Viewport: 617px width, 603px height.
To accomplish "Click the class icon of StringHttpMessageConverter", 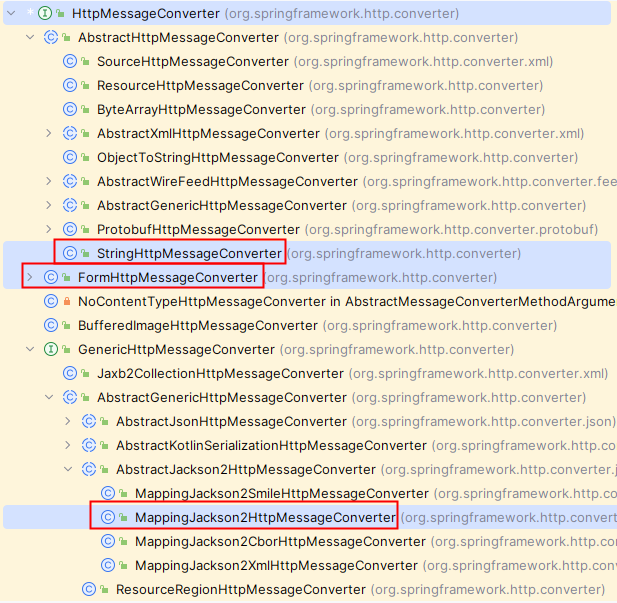I will [70, 253].
